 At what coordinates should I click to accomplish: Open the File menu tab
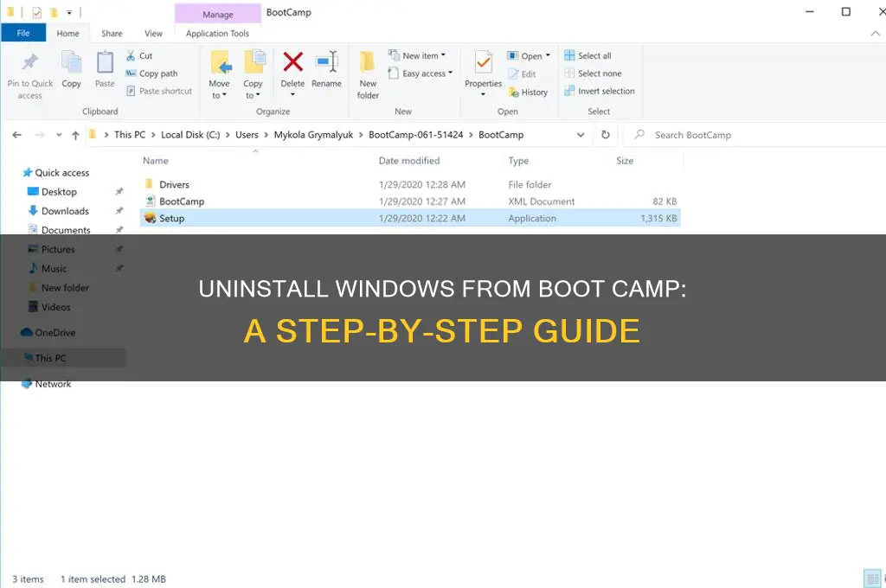[x=23, y=34]
